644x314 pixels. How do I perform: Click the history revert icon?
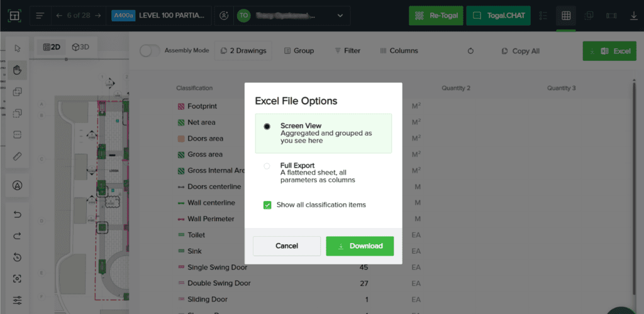click(x=17, y=257)
